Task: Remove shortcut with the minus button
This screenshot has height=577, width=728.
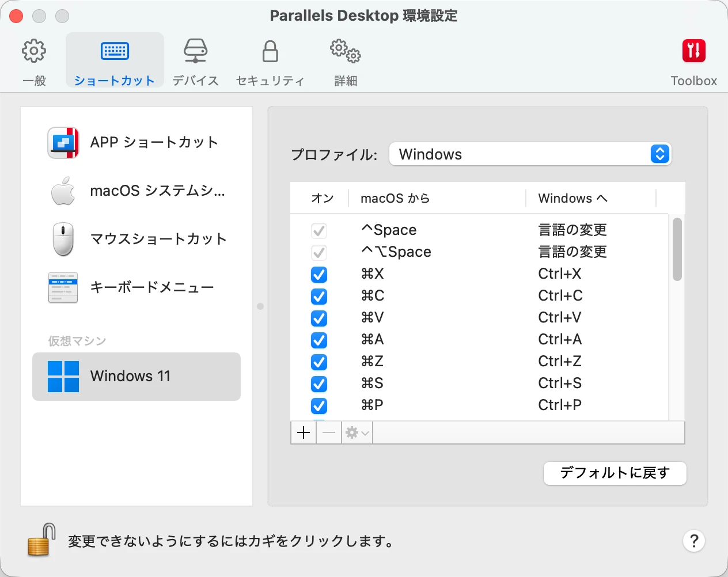Action: (328, 432)
